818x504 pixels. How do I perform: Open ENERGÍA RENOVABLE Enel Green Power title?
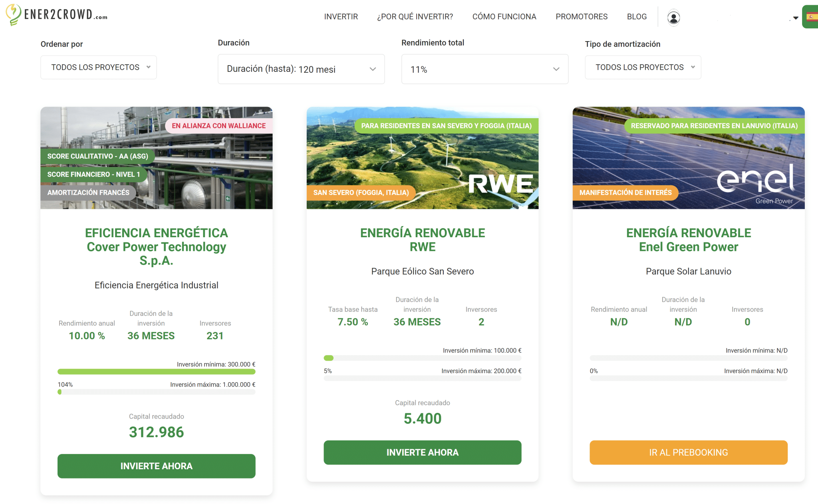click(689, 240)
